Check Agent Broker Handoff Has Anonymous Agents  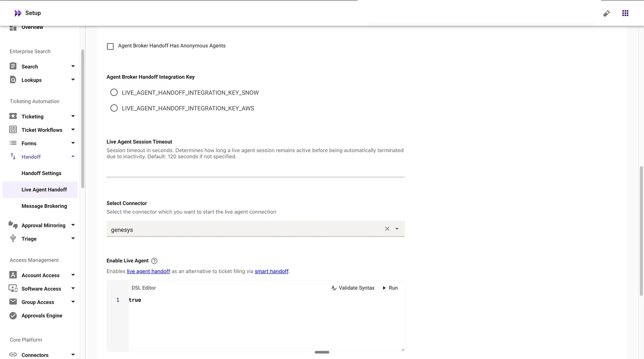point(110,46)
